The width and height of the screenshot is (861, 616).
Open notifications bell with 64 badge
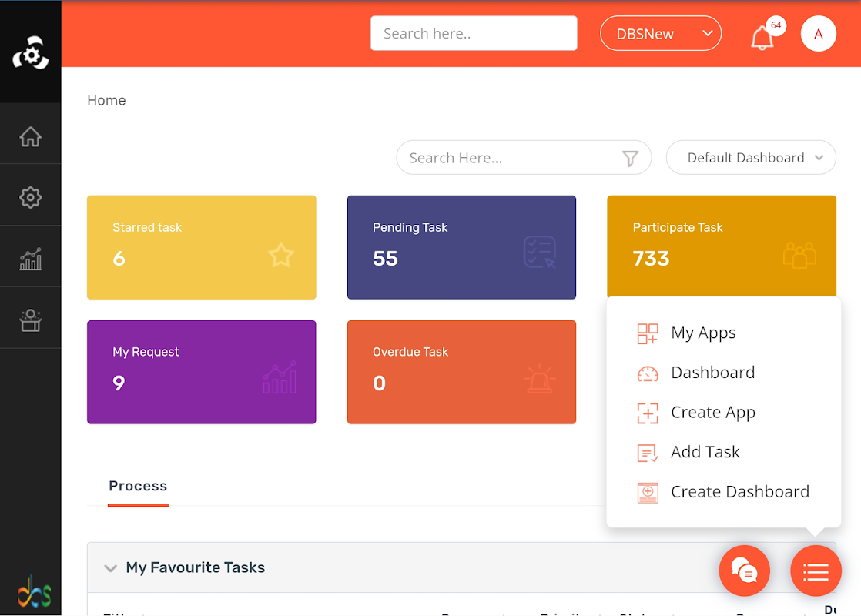pyautogui.click(x=762, y=37)
